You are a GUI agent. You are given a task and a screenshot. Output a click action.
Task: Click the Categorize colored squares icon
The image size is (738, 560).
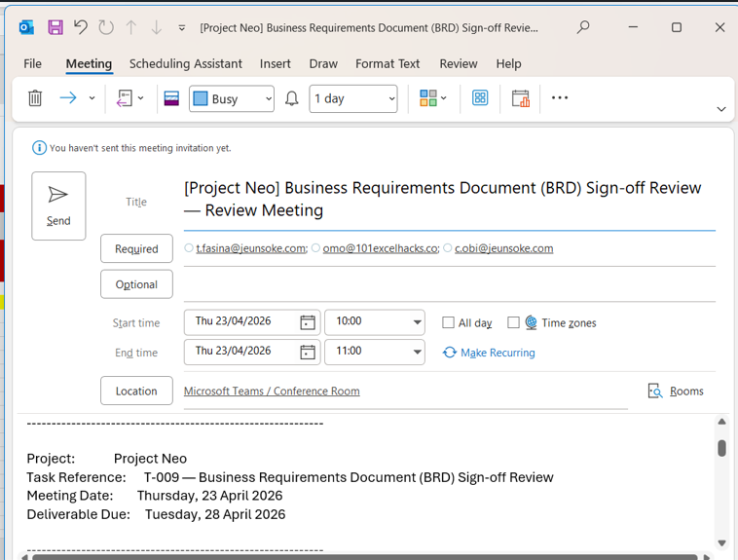(428, 98)
